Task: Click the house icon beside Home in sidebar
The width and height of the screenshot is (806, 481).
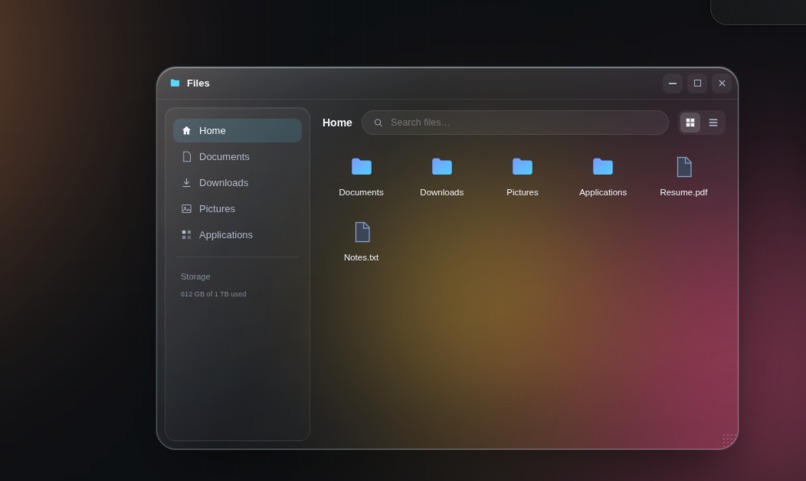Action: 187,131
